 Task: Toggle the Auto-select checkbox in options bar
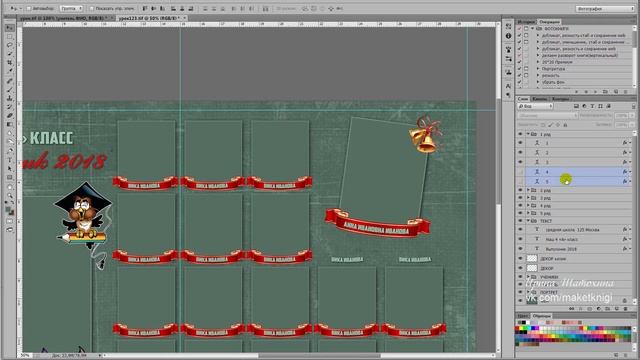pos(29,8)
